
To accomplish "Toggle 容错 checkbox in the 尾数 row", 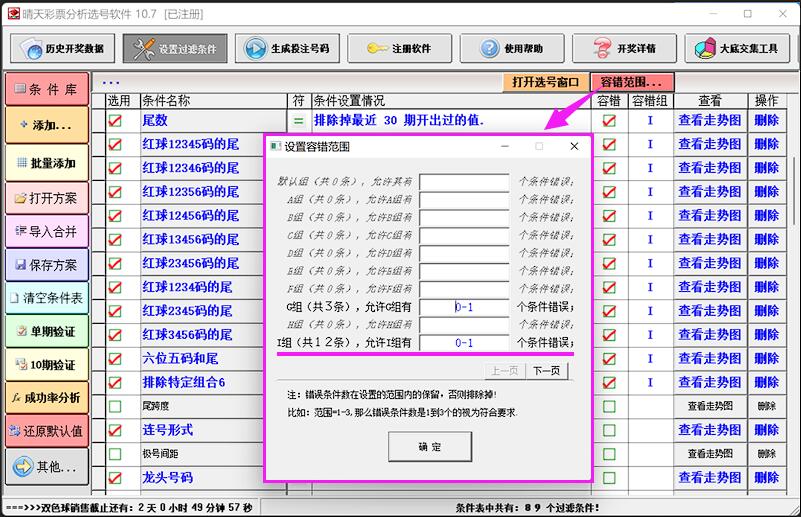I will pyautogui.click(x=609, y=121).
